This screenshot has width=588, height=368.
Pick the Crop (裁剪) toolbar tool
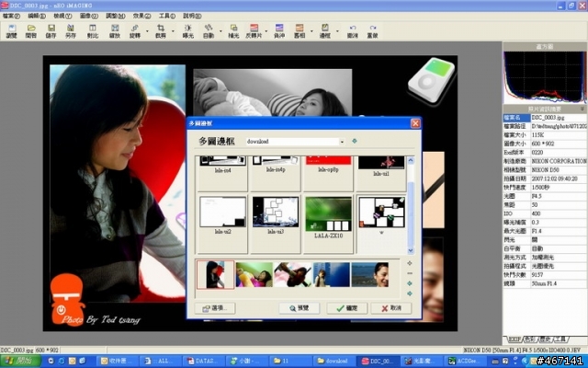click(x=161, y=31)
